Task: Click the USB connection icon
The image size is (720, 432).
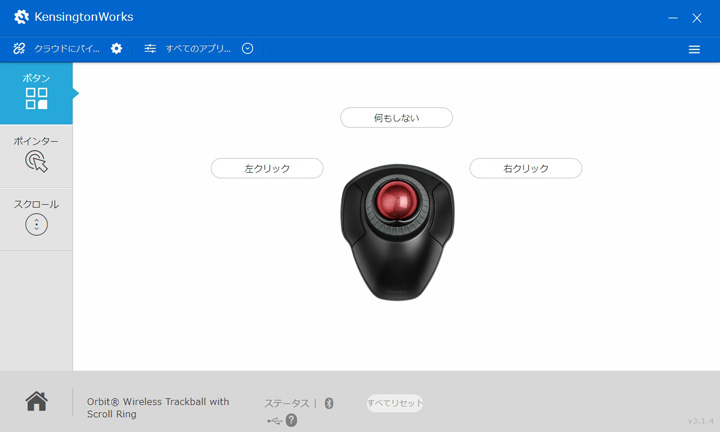Action: (274, 421)
